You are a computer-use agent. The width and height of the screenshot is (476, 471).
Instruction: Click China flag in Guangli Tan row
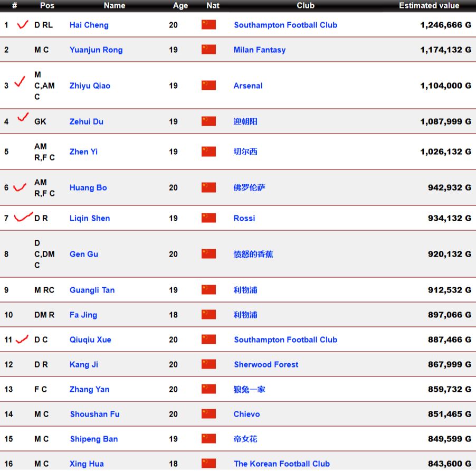pos(208,290)
